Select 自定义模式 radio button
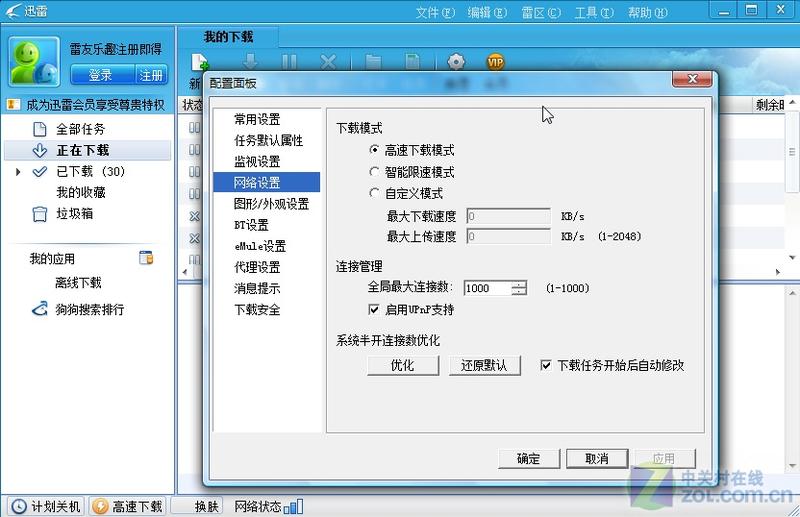This screenshot has width=800, height=517. [374, 193]
